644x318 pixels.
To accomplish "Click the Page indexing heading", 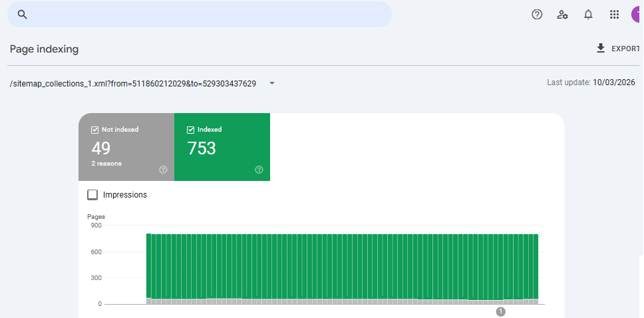I will pos(44,49).
